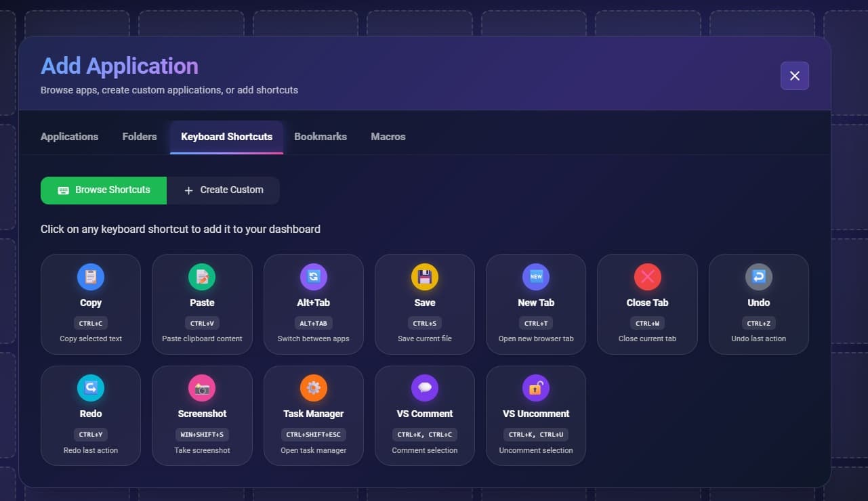868x501 pixels.
Task: Select the VS Uncomment unlock icon
Action: pos(536,388)
